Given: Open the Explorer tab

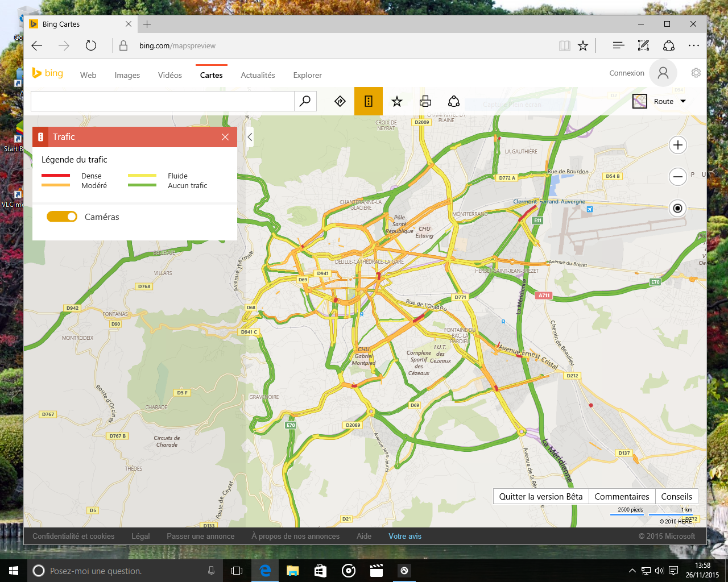Looking at the screenshot, I should pyautogui.click(x=307, y=75).
